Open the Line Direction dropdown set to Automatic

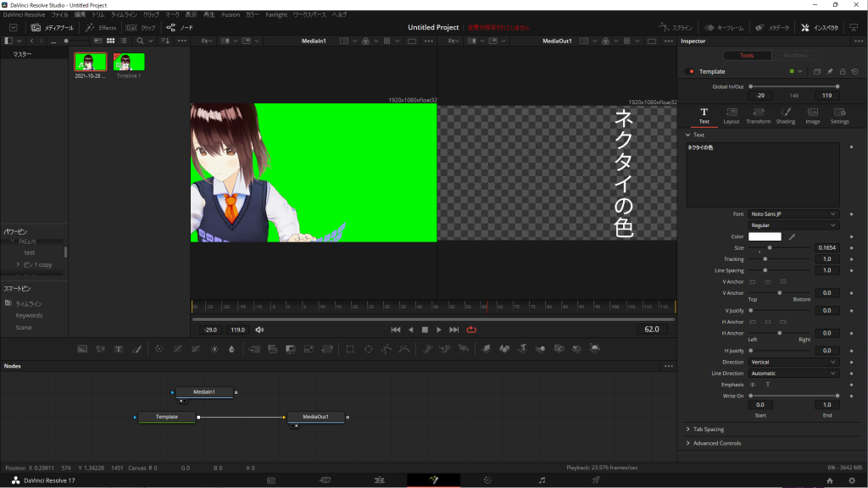(x=793, y=374)
